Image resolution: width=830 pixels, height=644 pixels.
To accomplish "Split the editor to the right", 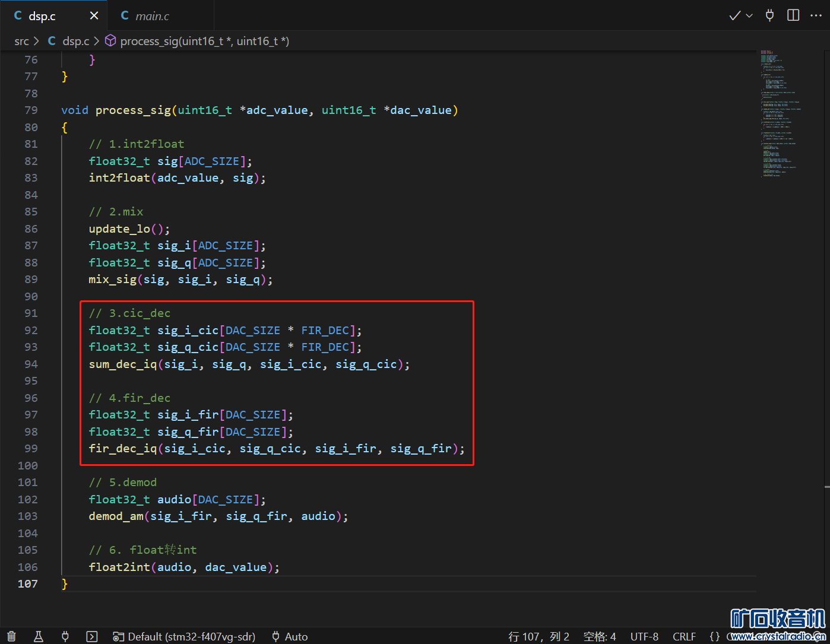I will 793,15.
